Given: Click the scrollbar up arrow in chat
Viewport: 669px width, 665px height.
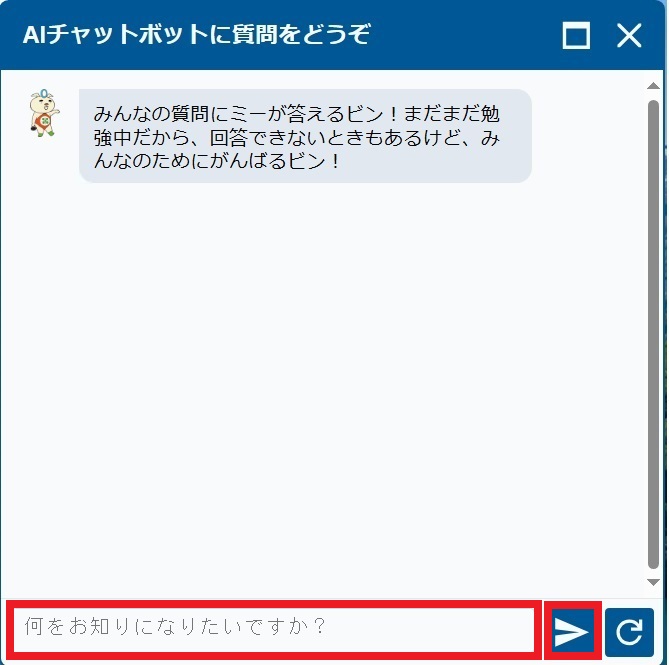Looking at the screenshot, I should coord(653,86).
